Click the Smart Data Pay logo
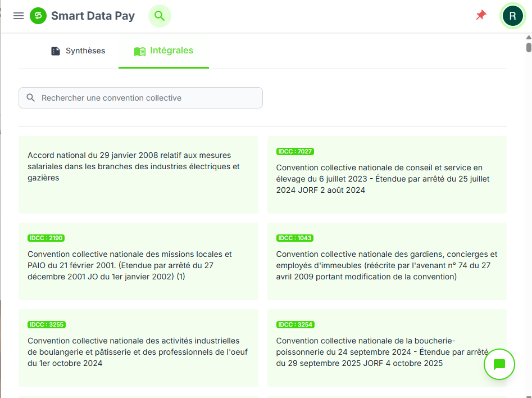Image resolution: width=532 pixels, height=398 pixels. tap(38, 16)
